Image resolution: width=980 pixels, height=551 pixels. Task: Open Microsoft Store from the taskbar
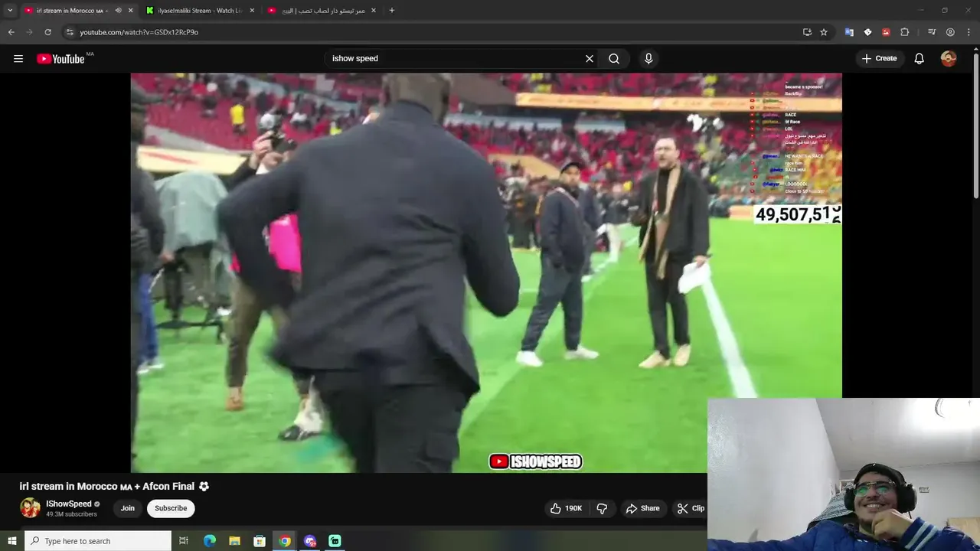tap(260, 541)
